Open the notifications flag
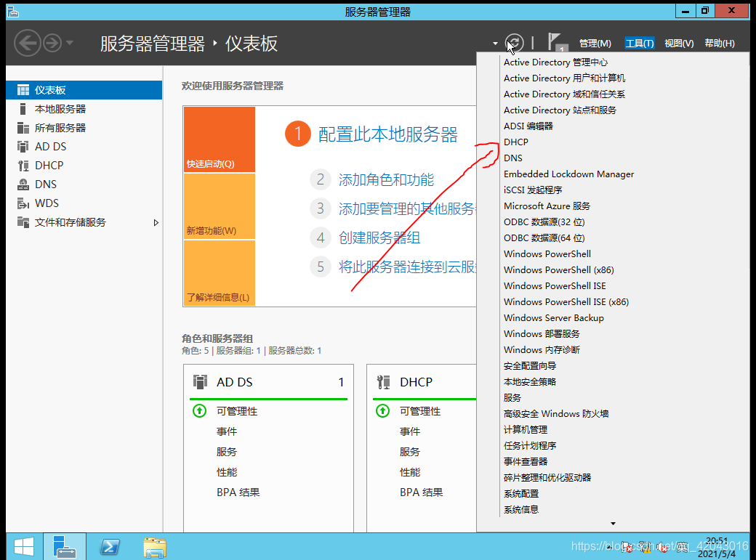This screenshot has width=756, height=560. tap(557, 42)
